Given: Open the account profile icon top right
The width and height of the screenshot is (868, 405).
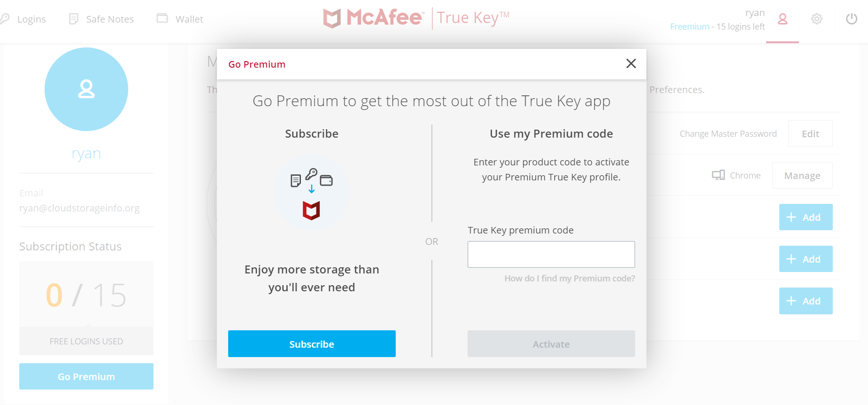Looking at the screenshot, I should click(x=782, y=19).
